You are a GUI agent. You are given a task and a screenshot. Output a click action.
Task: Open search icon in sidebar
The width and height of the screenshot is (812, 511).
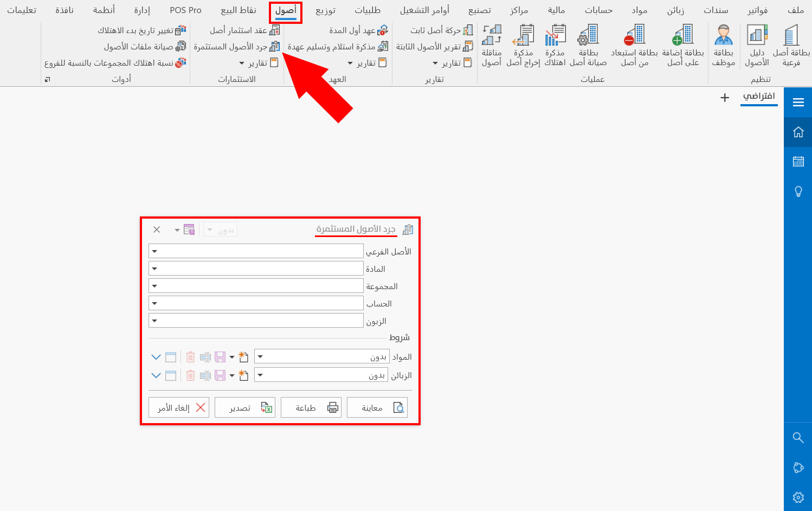tap(798, 437)
